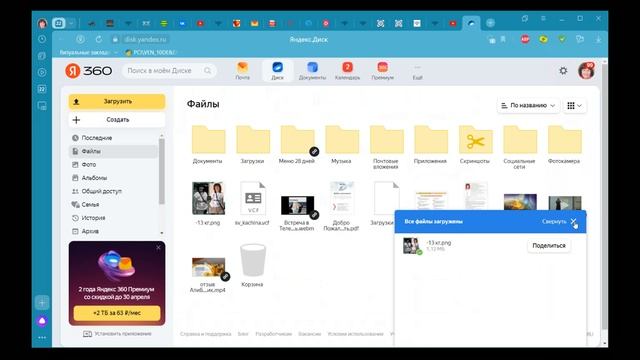This screenshot has width=640, height=360.
Task: Click the browser sidebar plus add button
Action: [x=42, y=302]
